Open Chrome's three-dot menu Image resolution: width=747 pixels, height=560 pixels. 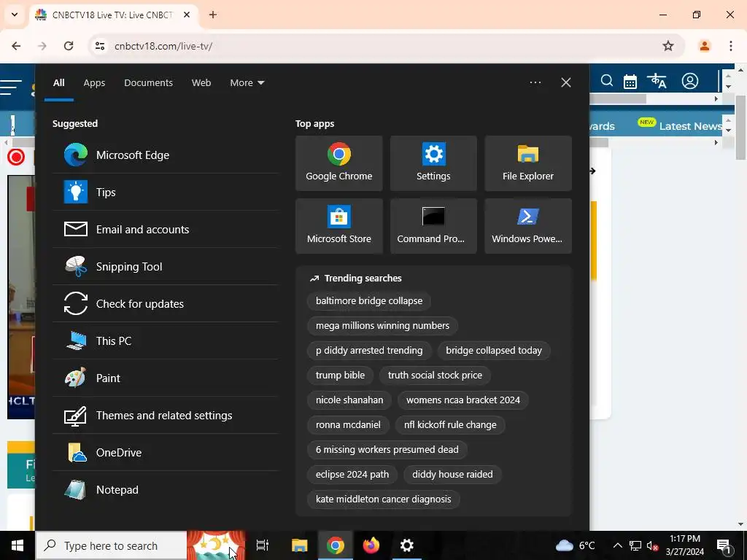(731, 46)
